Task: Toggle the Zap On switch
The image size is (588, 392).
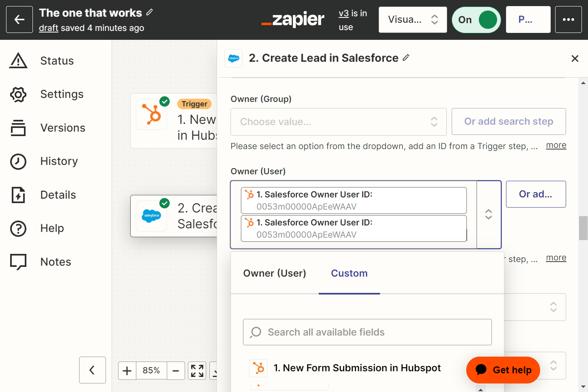Action: tap(476, 19)
